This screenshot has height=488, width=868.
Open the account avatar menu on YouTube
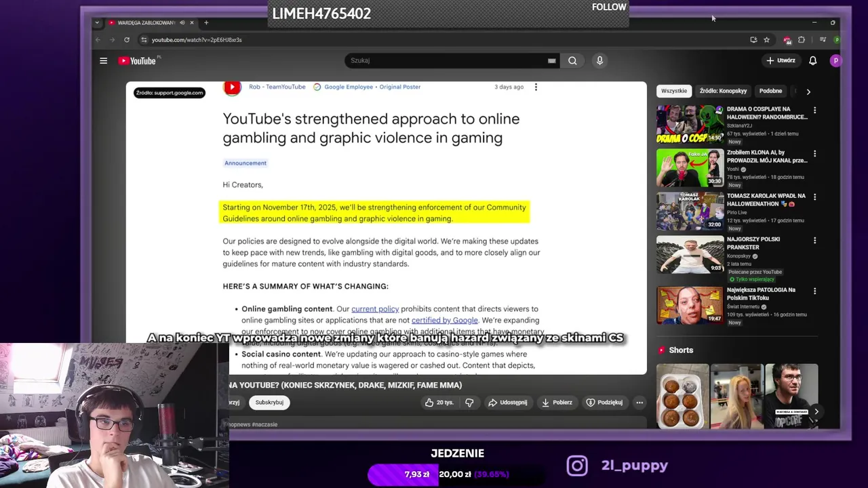click(x=835, y=60)
